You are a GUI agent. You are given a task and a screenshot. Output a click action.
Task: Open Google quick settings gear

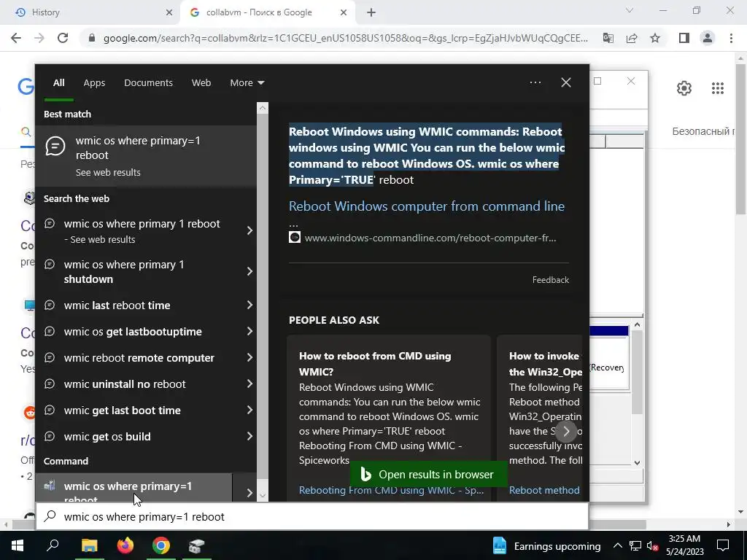coord(684,88)
